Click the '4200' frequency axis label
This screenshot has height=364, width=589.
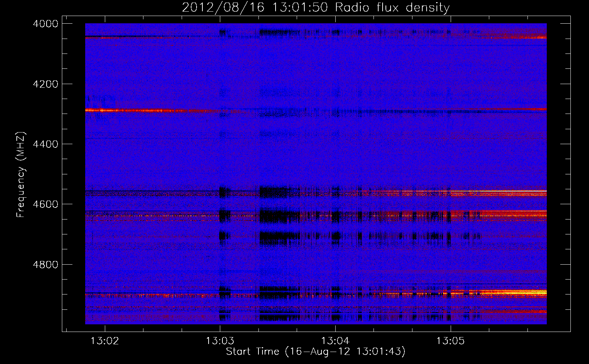point(46,84)
